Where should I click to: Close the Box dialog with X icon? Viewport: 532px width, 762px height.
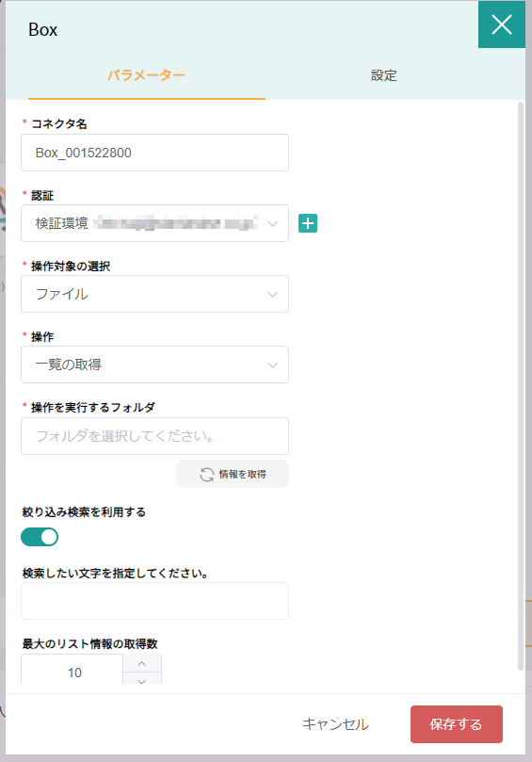click(x=501, y=24)
